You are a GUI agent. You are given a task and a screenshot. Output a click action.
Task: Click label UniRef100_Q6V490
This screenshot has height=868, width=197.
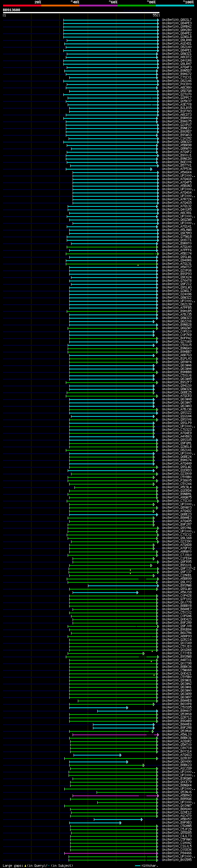(x=177, y=761)
